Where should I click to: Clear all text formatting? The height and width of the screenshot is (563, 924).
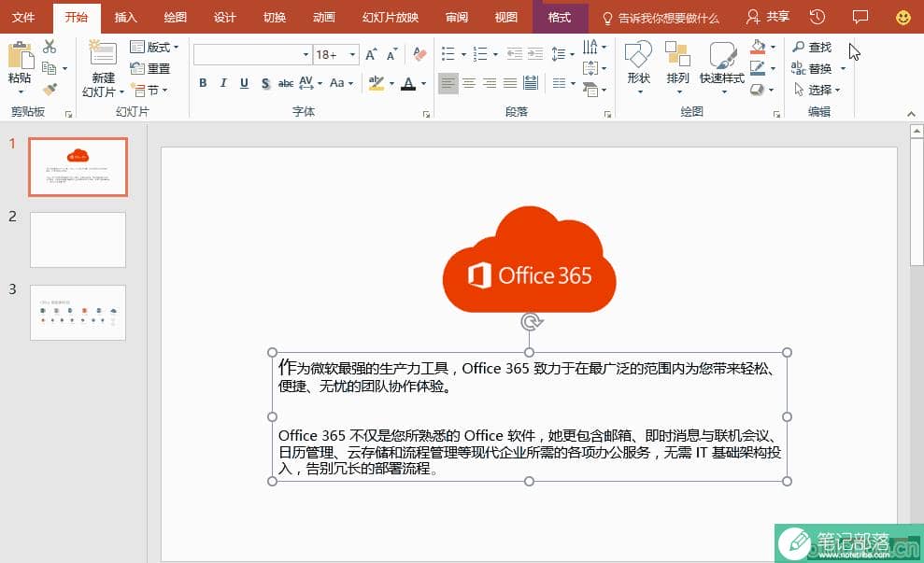click(419, 54)
